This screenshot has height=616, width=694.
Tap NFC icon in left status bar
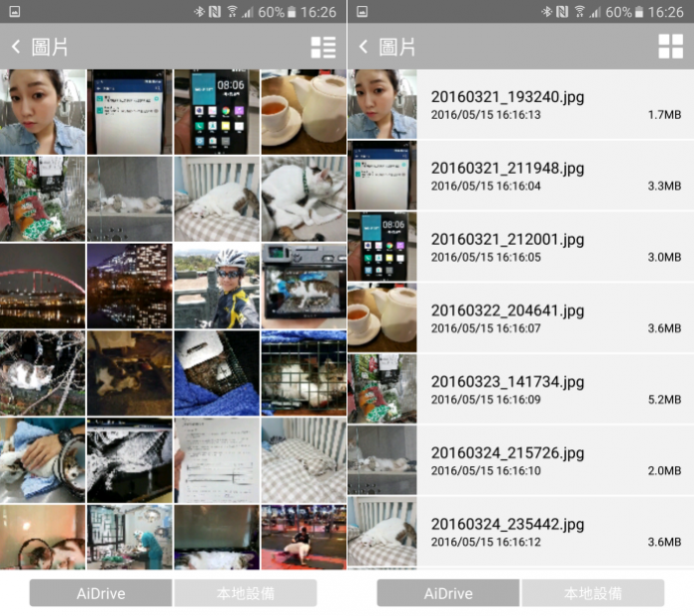click(215, 12)
